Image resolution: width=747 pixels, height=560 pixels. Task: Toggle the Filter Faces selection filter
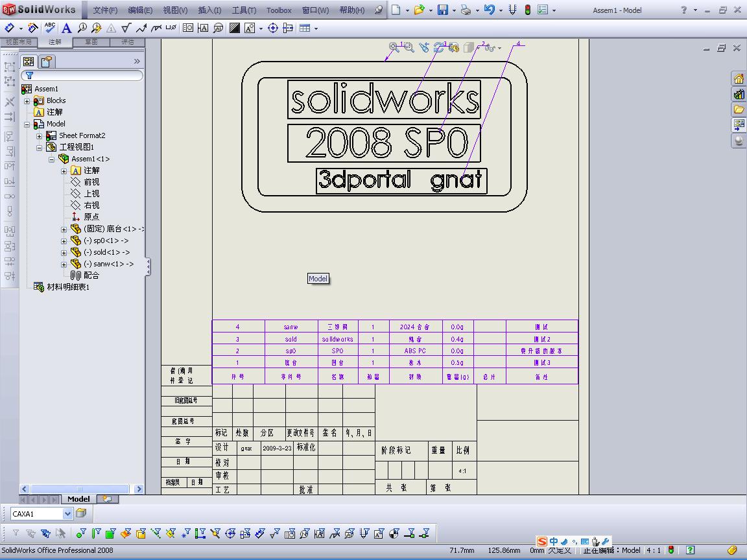tap(110, 533)
